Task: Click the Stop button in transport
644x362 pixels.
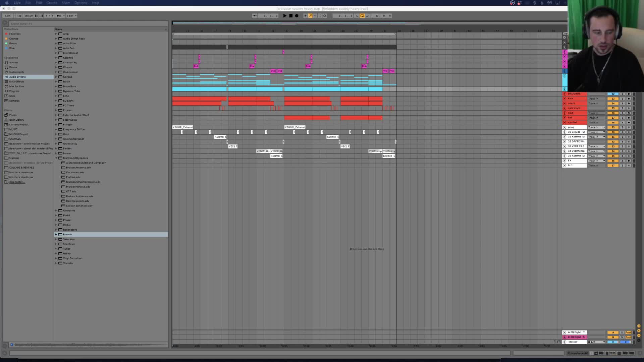Action: coord(291,16)
